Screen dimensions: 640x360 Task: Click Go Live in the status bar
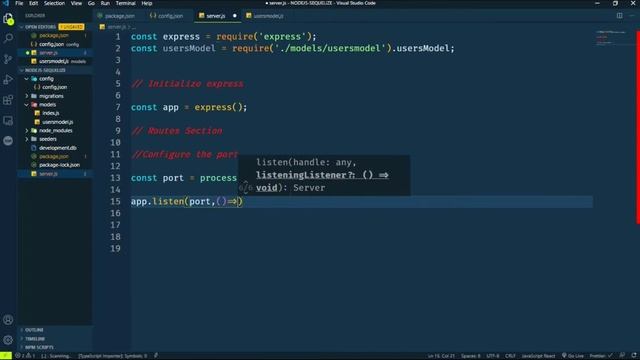[572, 356]
